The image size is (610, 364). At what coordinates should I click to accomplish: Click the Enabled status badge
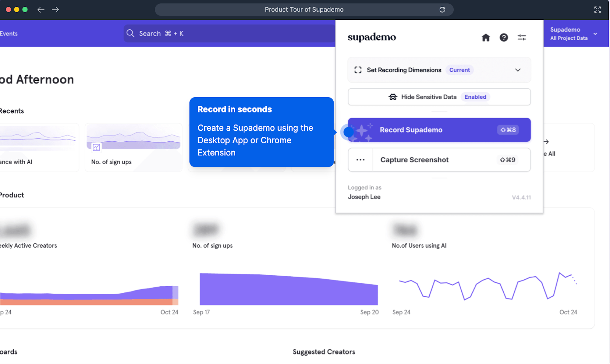click(x=475, y=97)
